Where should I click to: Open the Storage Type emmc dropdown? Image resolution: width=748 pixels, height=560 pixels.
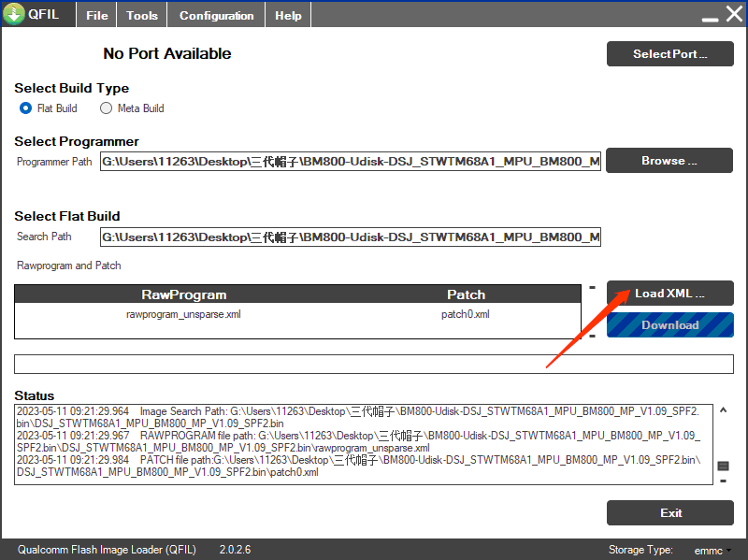coord(712,551)
